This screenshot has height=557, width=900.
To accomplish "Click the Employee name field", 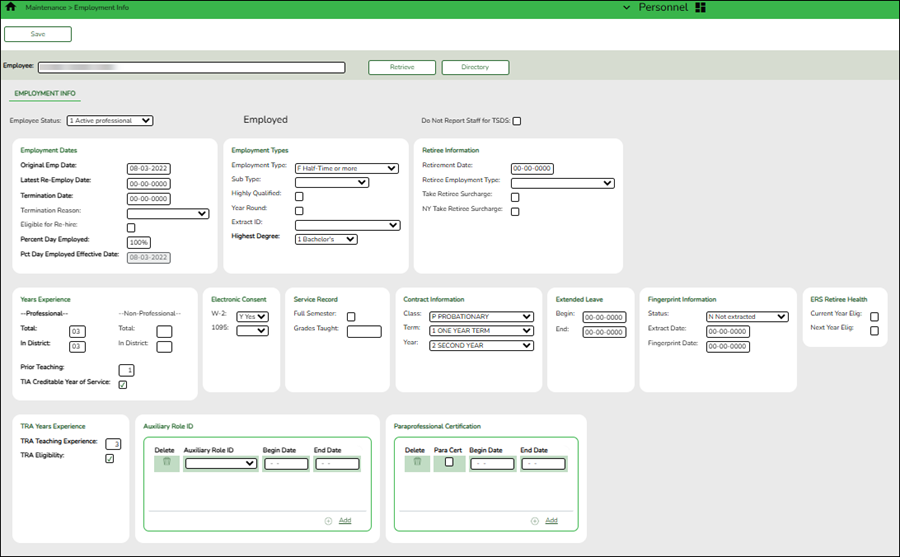I will click(192, 67).
